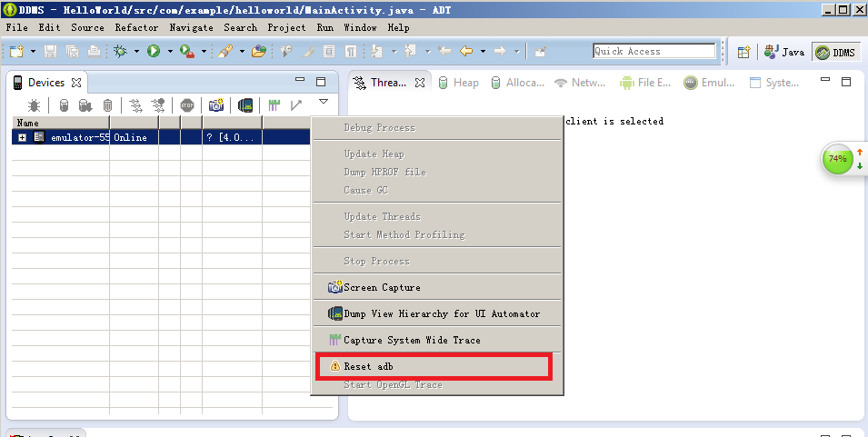
Task: Open the File menu
Action: [16, 27]
